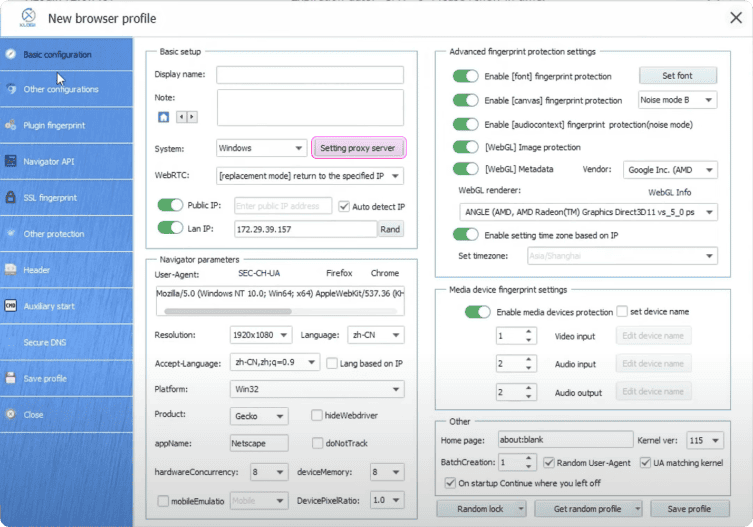Click the right arrow beside Note home icon
753x527 pixels.
(x=192, y=117)
